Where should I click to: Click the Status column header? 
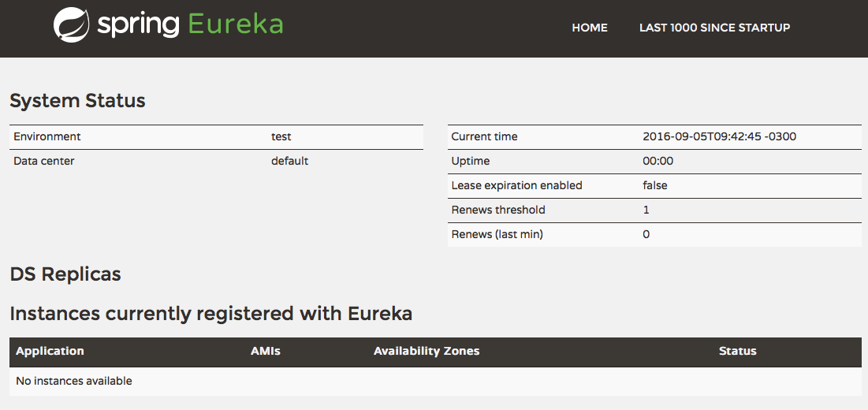[x=737, y=351]
